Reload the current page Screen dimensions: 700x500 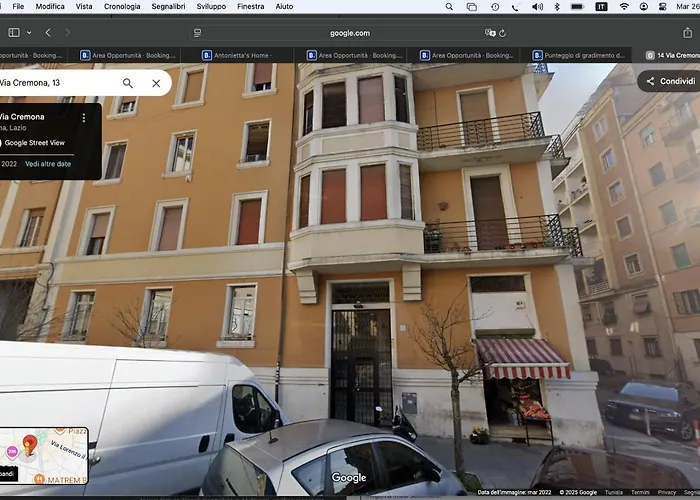(x=502, y=33)
